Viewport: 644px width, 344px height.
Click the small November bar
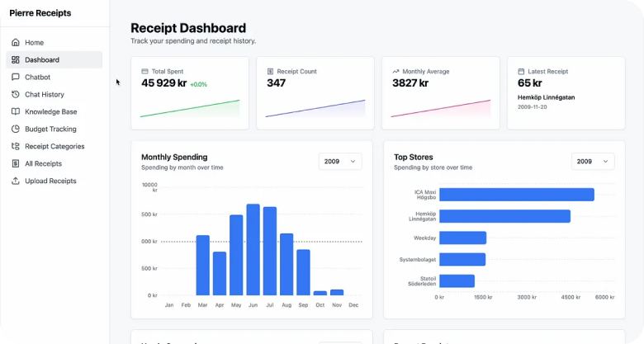click(x=337, y=293)
